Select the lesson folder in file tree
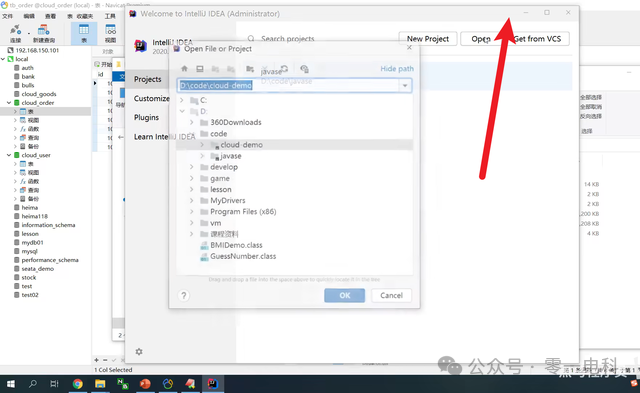 pyautogui.click(x=220, y=189)
